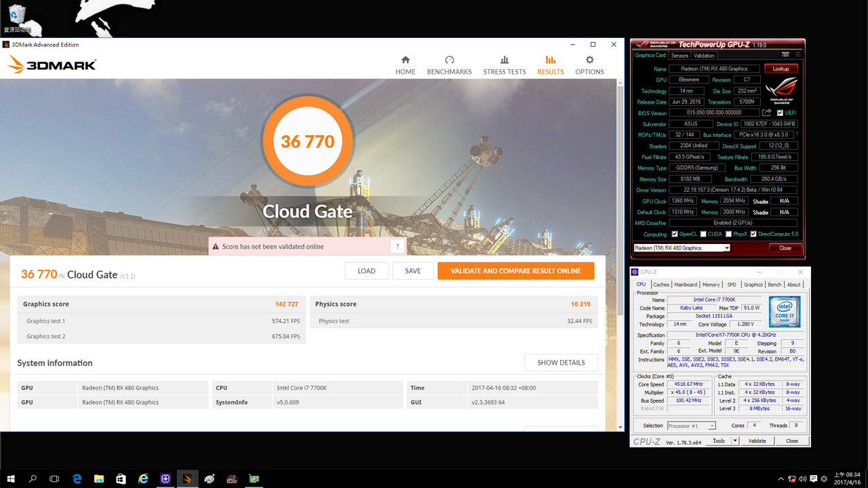Launch Internet Explorer from the taskbar
Image resolution: width=868 pixels, height=488 pixels.
tap(143, 479)
